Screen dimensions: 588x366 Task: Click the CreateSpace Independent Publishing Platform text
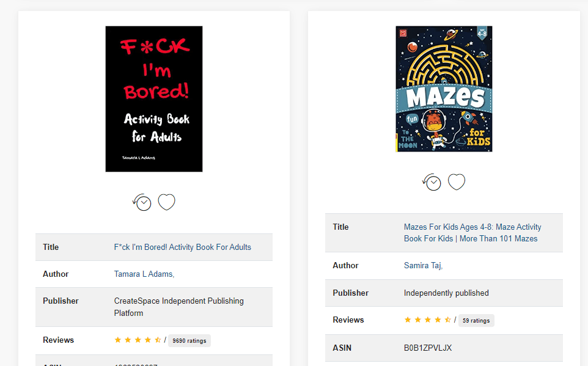click(x=179, y=307)
